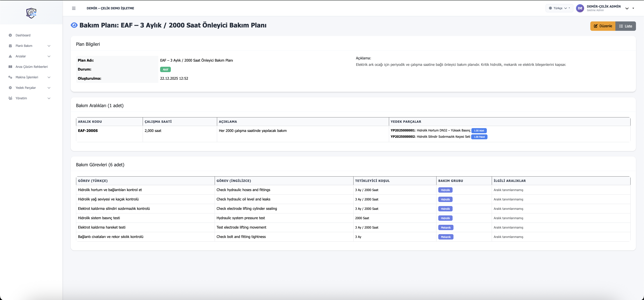The image size is (644, 300).
Task: Open the Arıza Çözüm Rehberleri menu item
Action: coord(32,67)
